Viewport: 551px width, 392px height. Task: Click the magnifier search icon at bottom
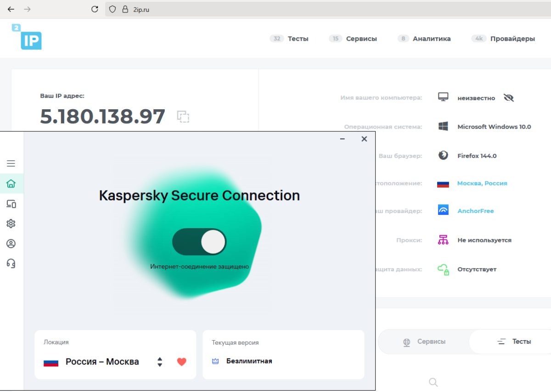(x=433, y=382)
